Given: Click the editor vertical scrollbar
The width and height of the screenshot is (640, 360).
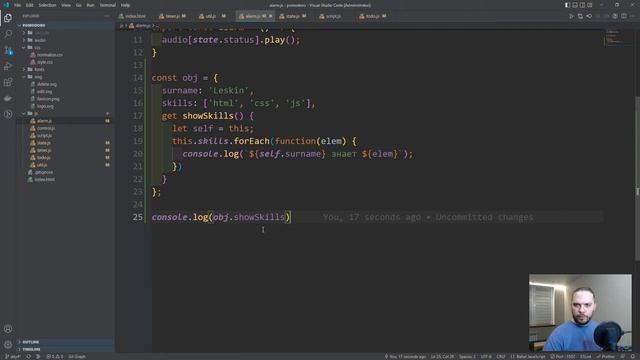Looking at the screenshot, I should point(637,178).
